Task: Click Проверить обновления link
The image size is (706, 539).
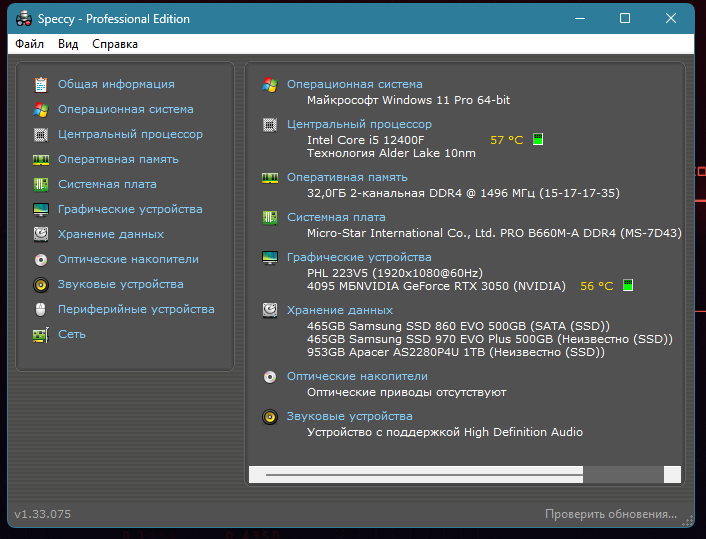Action: [611, 514]
